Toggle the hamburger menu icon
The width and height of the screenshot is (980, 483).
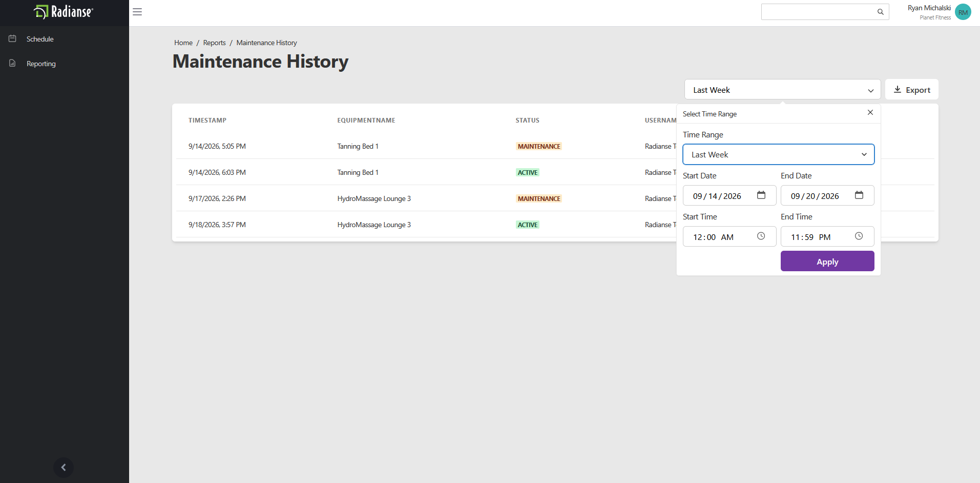point(137,12)
